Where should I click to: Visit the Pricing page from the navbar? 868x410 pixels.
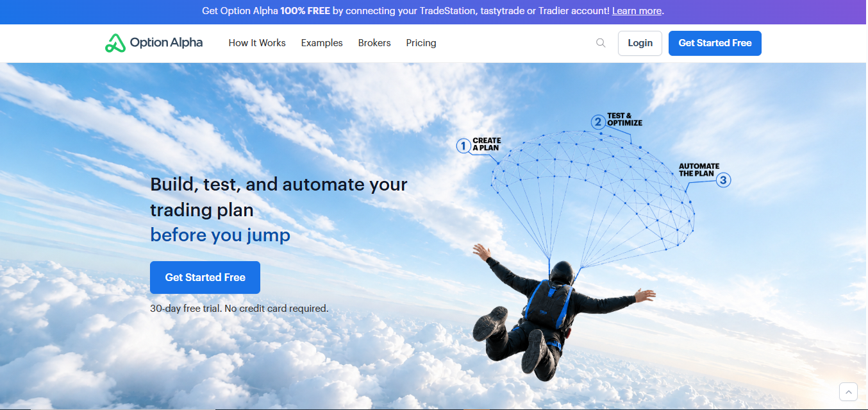(x=421, y=43)
